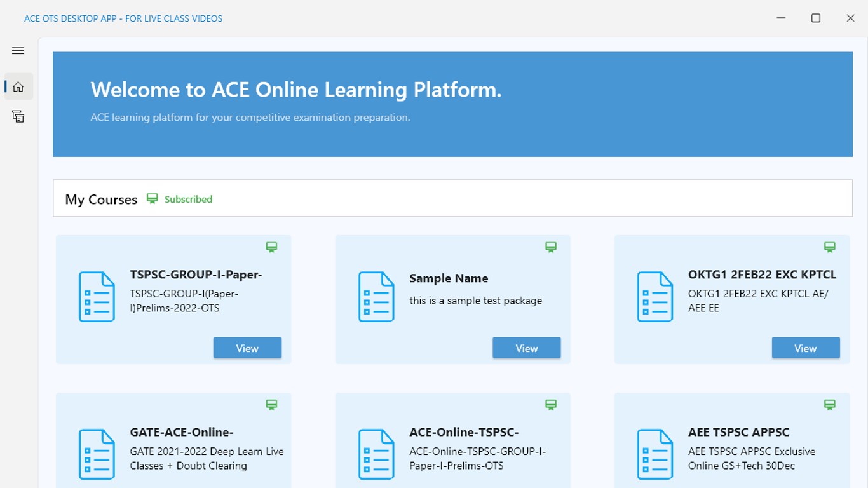View the Sample Name course
Screen dimensions: 868x488
tap(527, 348)
